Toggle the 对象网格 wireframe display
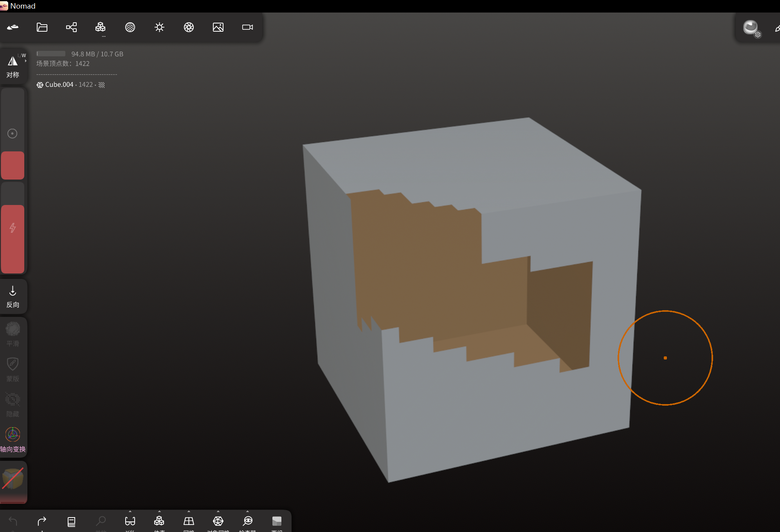780x532 pixels. 218,521
